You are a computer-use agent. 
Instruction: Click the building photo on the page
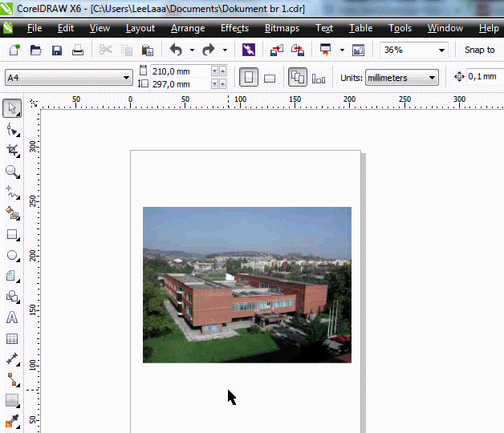(x=246, y=285)
